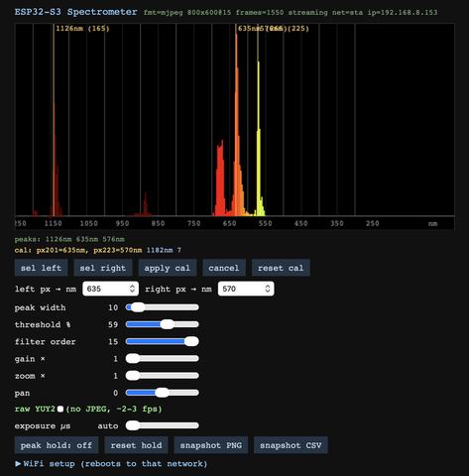Adjust the zoom × slider
The image size is (469, 476).
(163, 376)
